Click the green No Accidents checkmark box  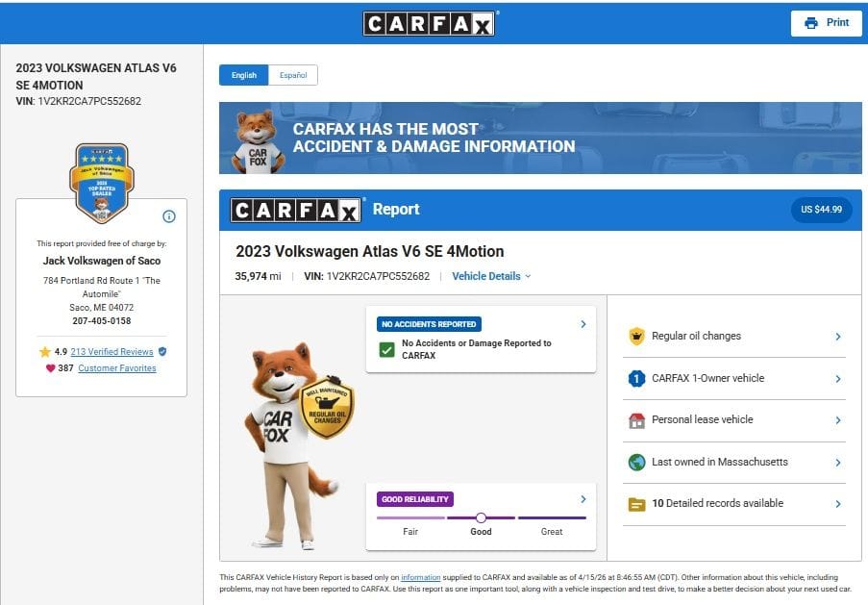point(386,349)
